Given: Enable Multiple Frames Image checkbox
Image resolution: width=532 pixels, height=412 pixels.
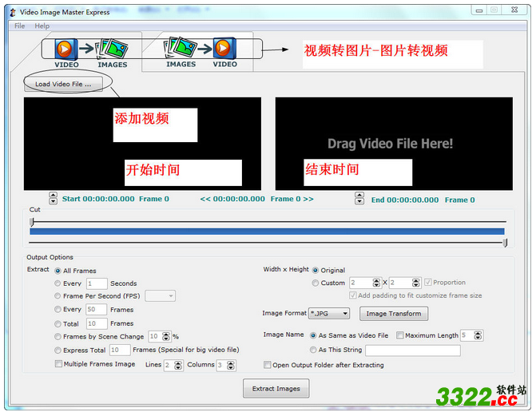Looking at the screenshot, I should point(58,364).
